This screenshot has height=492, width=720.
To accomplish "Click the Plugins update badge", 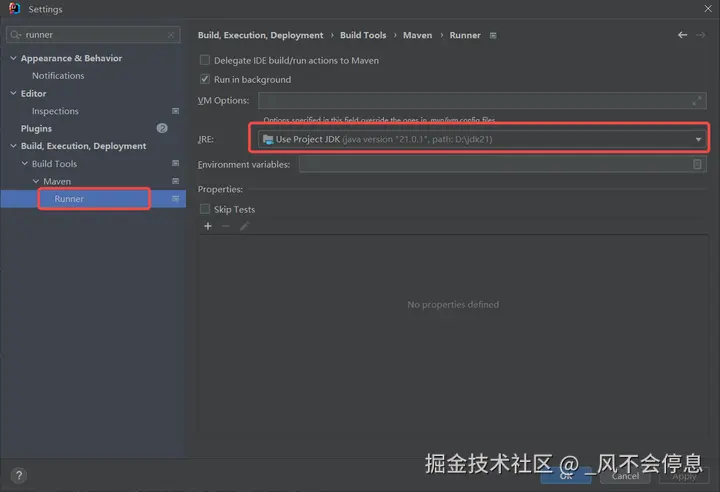I will coord(162,128).
